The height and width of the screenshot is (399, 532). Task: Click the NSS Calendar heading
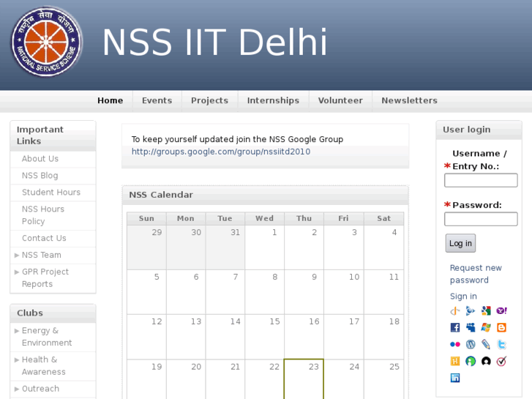coord(161,195)
